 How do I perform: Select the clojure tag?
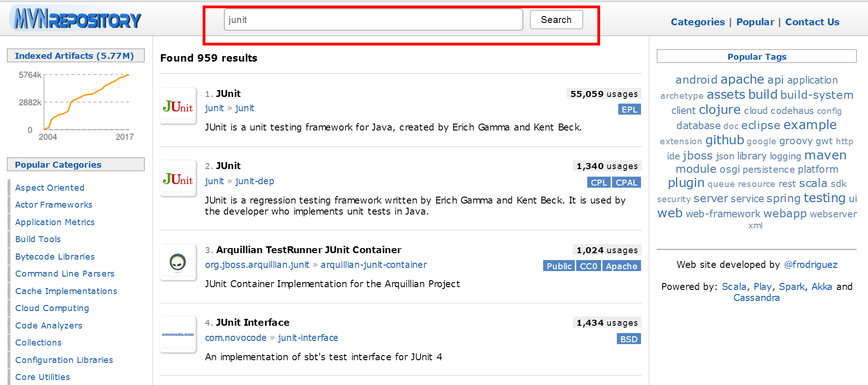[720, 110]
